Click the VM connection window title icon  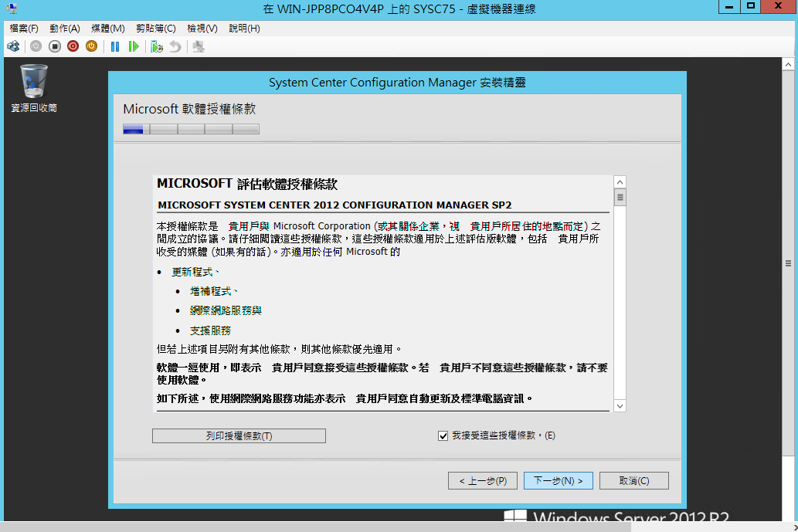(11, 8)
